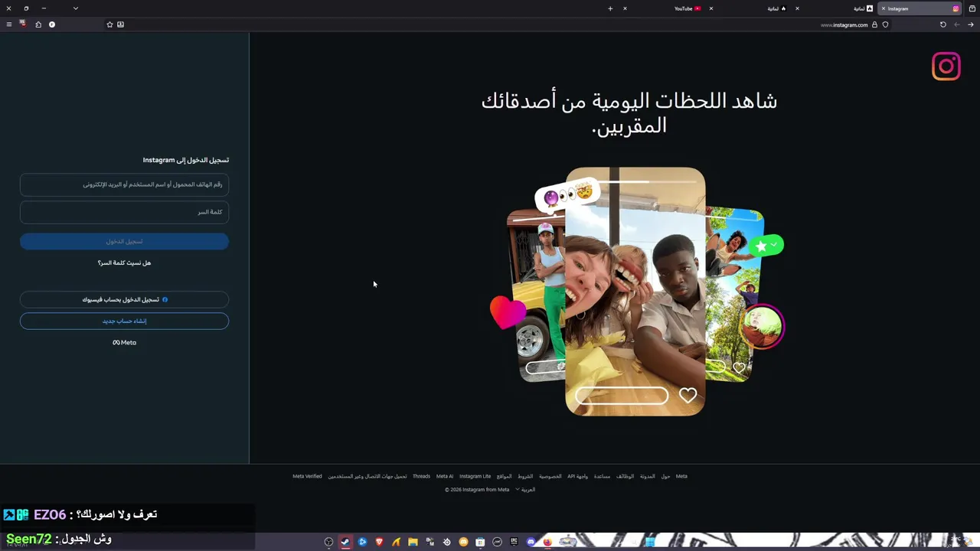Click the shield tracking protection icon
Viewport: 980px width, 551px height.
pos(885,24)
